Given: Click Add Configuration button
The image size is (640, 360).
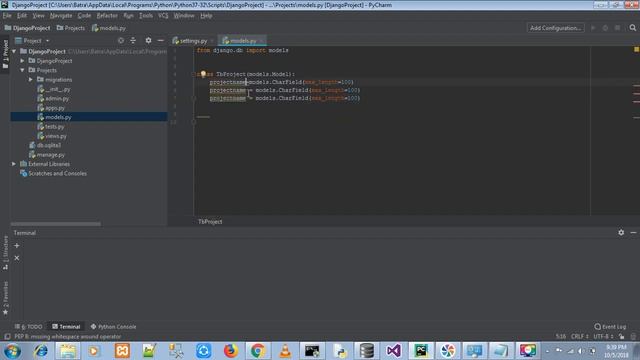Looking at the screenshot, I should point(555,28).
